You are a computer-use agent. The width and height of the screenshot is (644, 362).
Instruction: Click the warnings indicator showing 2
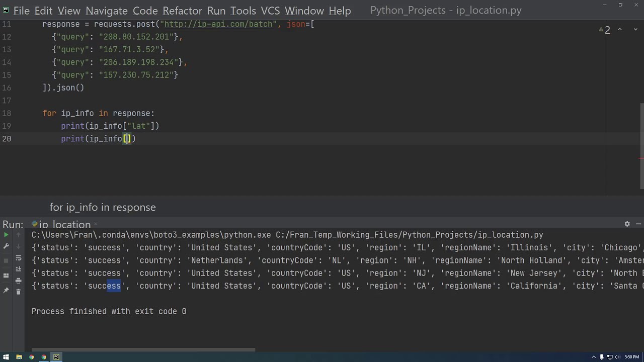[x=604, y=30]
